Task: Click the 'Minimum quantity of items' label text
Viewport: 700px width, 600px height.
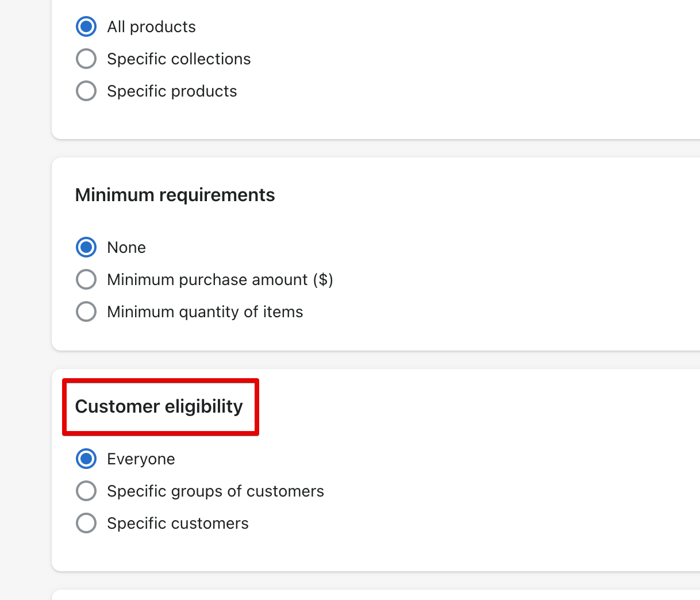Action: click(x=205, y=312)
